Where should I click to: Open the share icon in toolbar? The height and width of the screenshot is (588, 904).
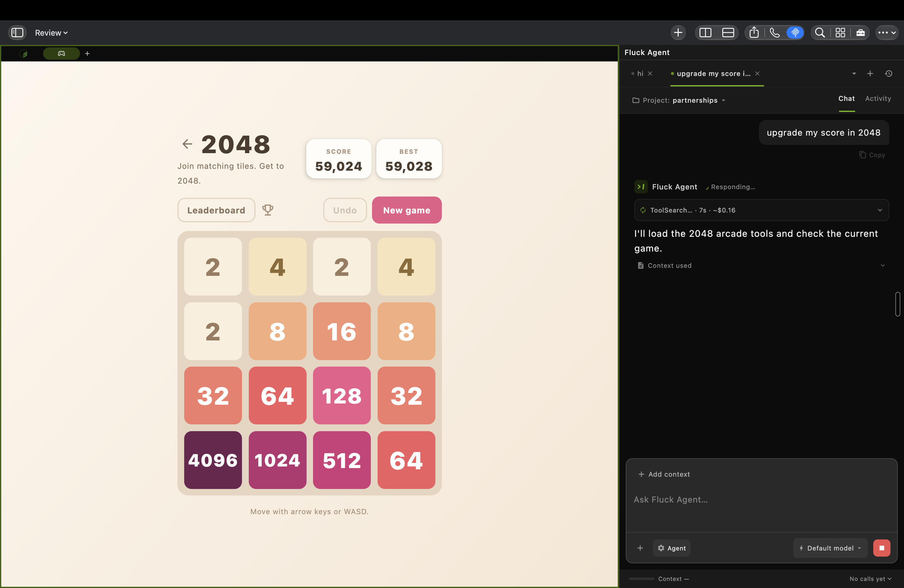(x=754, y=33)
